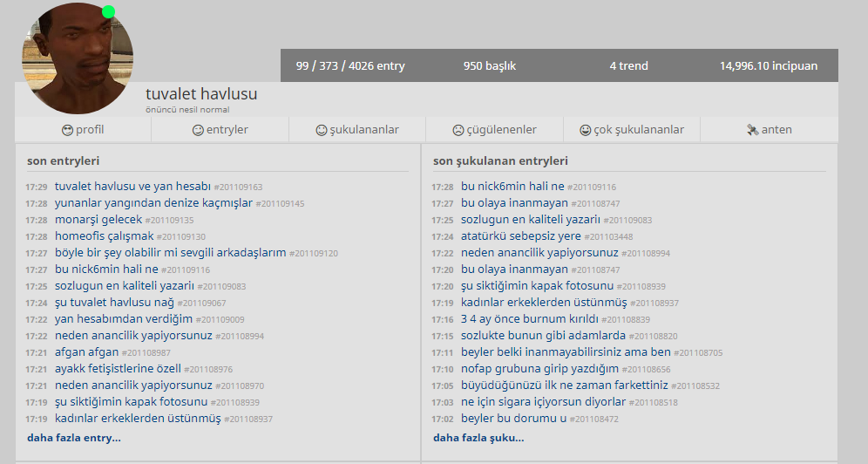Click the 14,996.10 incipuan score
Image resolution: width=868 pixels, height=464 pixels.
(769, 66)
